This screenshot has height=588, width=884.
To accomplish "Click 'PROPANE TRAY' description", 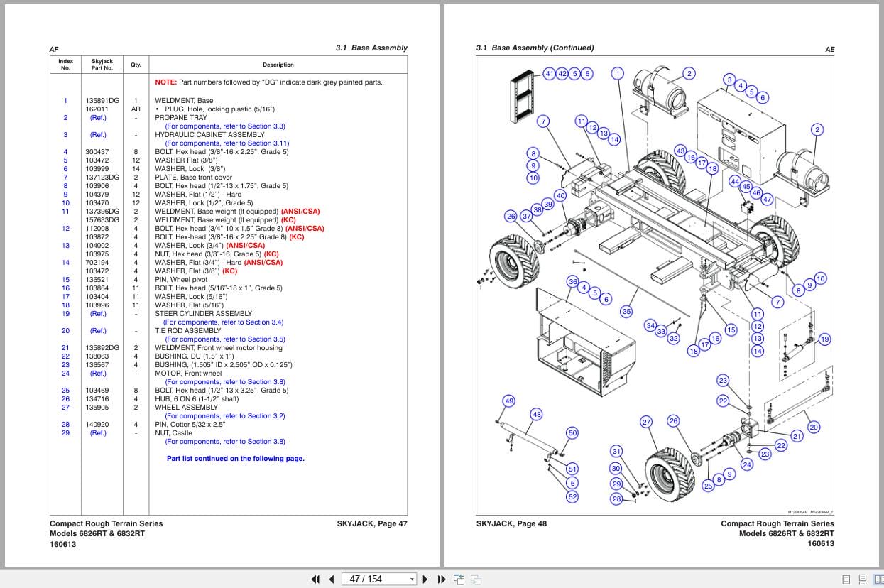I will point(181,118).
